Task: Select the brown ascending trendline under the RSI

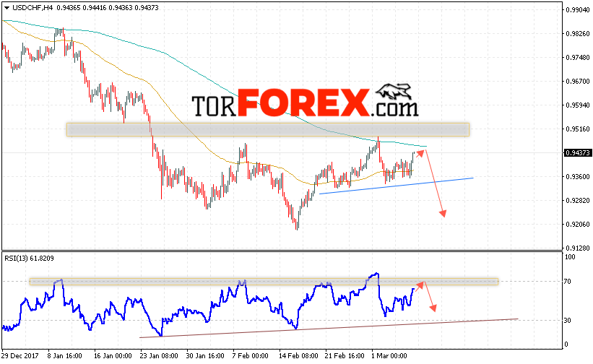Action: pyautogui.click(x=329, y=328)
